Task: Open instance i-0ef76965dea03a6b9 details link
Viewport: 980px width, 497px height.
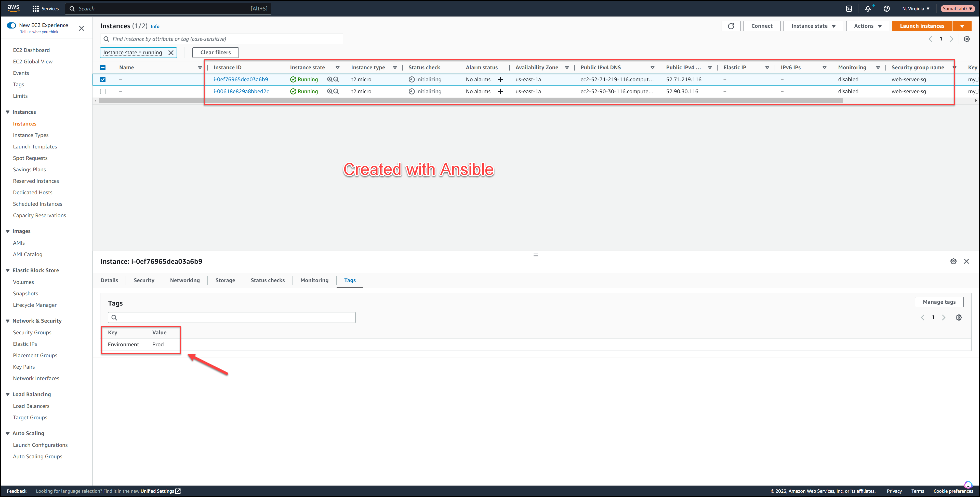Action: [241, 79]
